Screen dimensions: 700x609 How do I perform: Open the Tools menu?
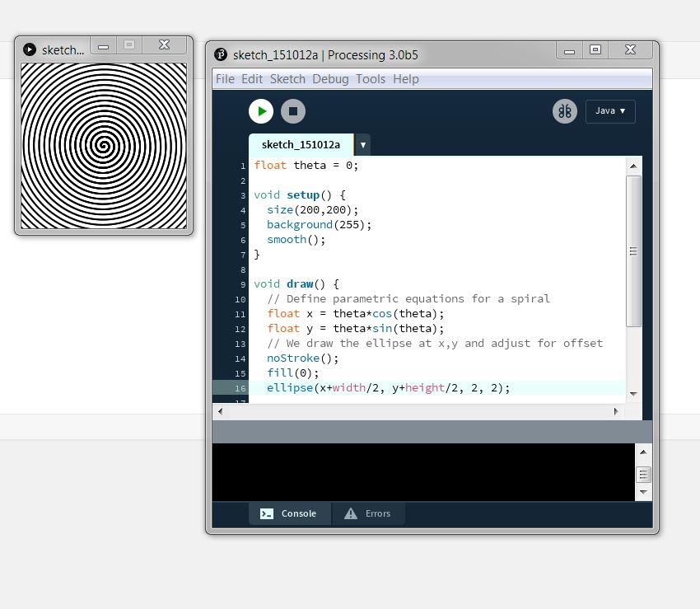point(371,79)
